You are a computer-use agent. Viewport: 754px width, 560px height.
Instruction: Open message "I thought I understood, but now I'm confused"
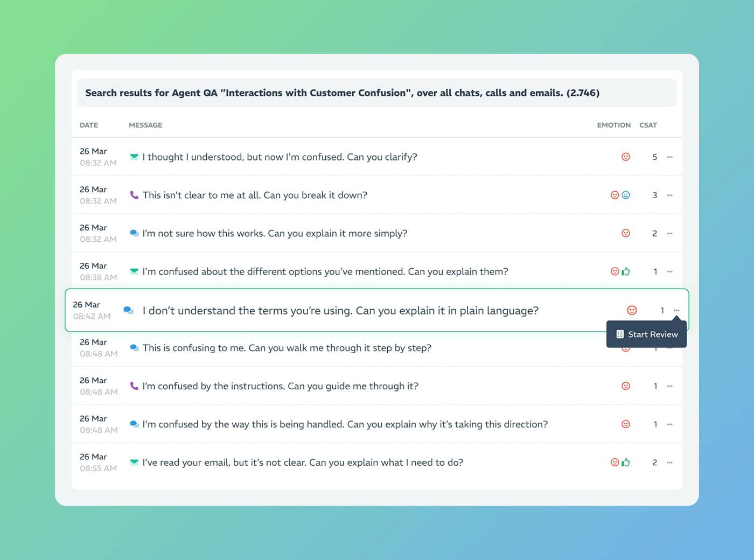coord(280,157)
